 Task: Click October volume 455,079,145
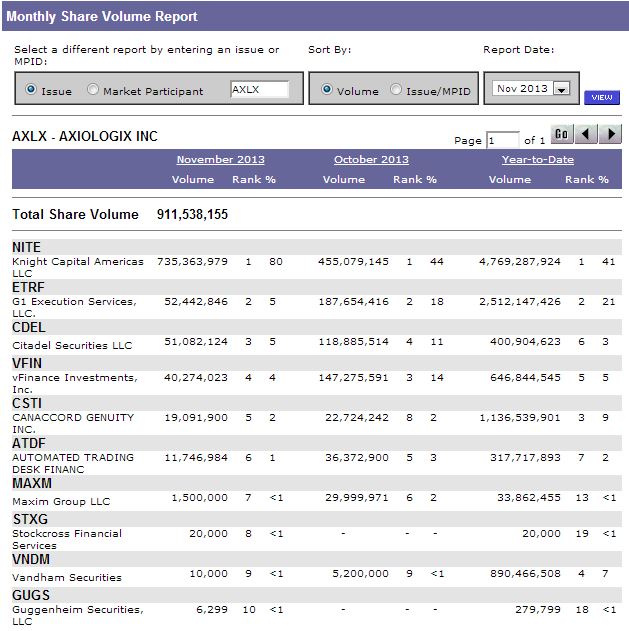pos(353,262)
